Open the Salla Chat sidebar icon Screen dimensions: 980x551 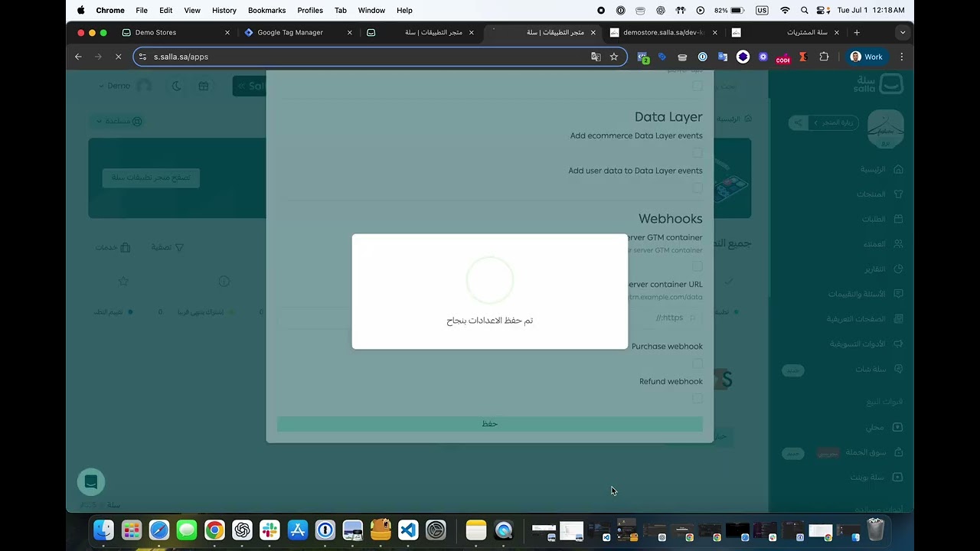click(898, 369)
